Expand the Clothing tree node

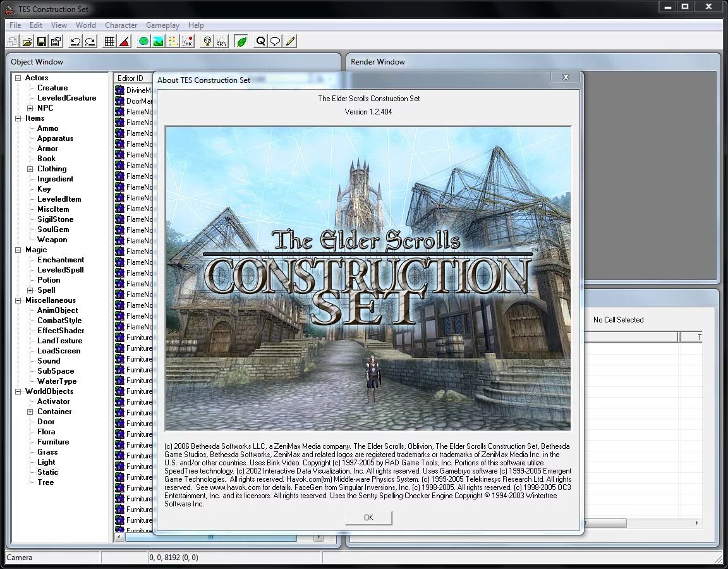[x=30, y=169]
